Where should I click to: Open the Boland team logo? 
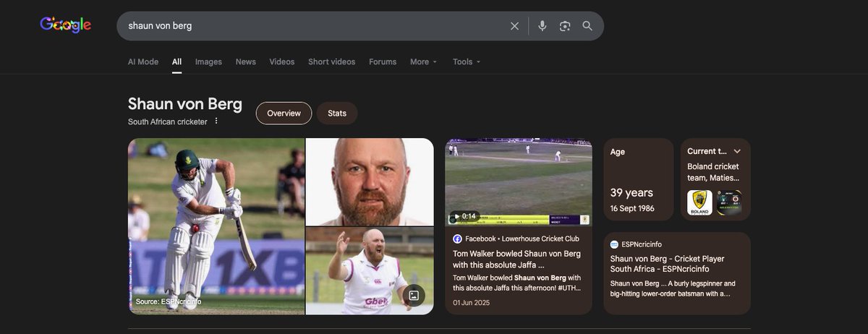click(x=699, y=202)
